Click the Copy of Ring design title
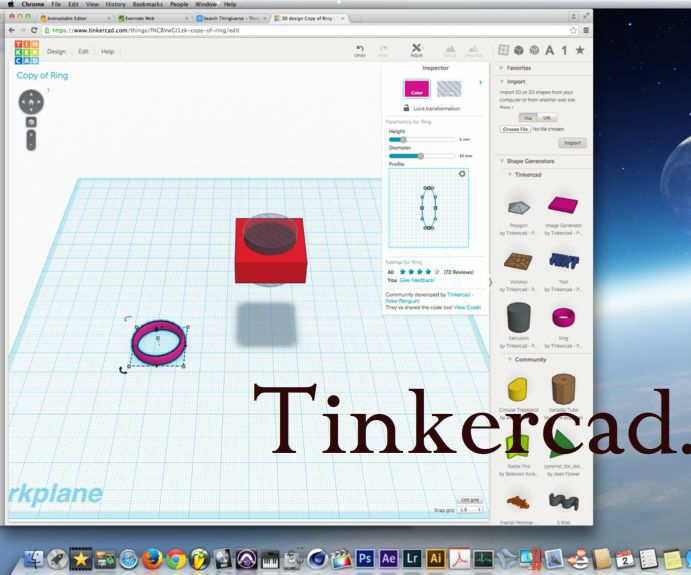The image size is (691, 575). click(42, 75)
